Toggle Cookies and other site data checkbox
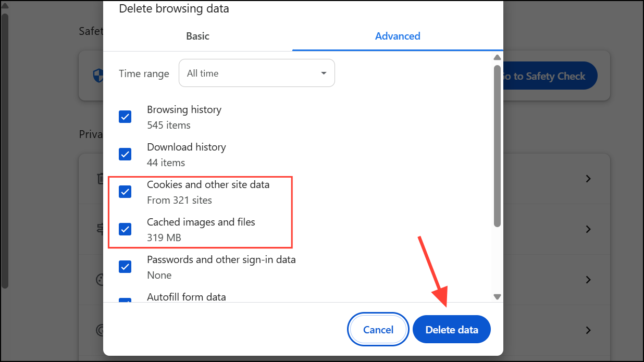This screenshot has width=644, height=362. coord(125,192)
